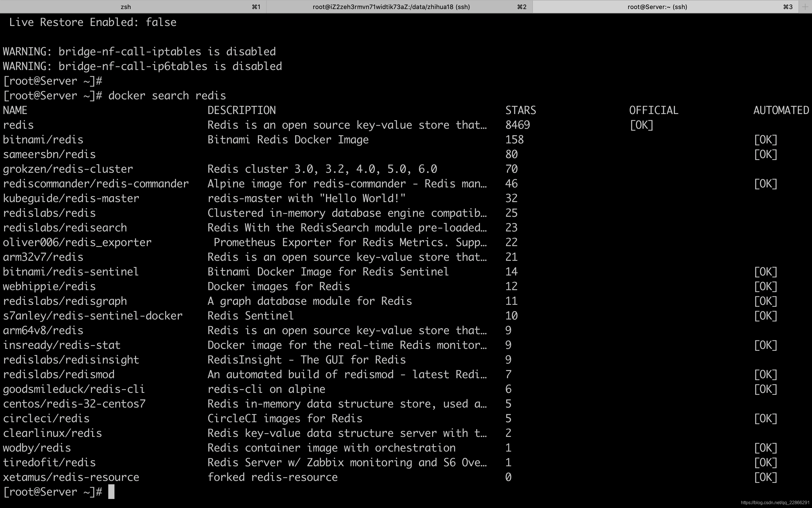Click the circleci/redis image name
Viewport: 812px width, 508px height.
point(46,419)
